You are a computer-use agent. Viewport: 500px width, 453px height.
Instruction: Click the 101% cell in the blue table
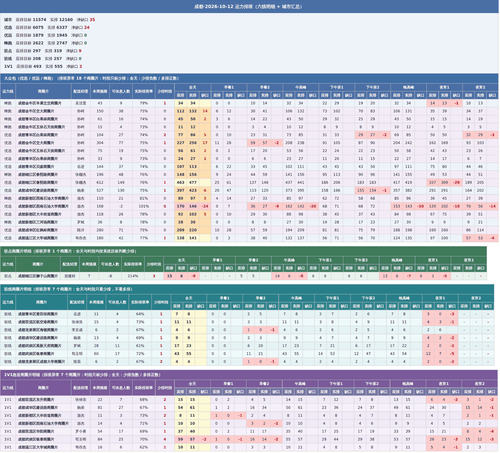[x=144, y=206]
